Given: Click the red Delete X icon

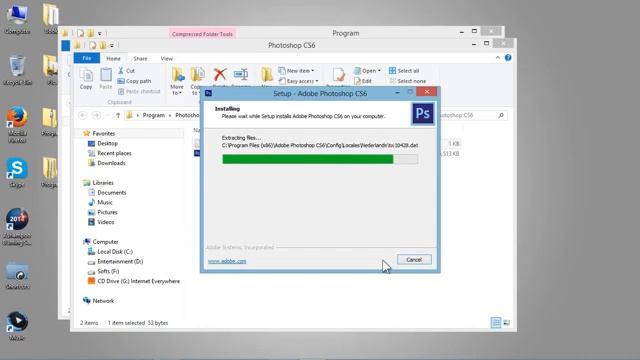Looking at the screenshot, I should [220, 74].
